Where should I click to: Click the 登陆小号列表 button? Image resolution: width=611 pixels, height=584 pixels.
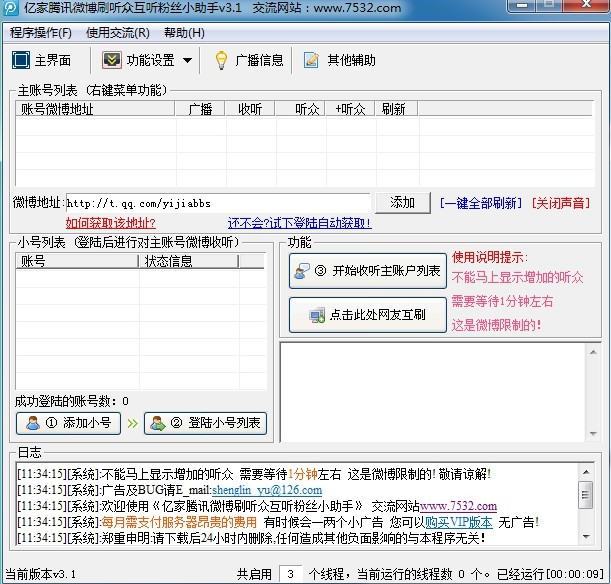(205, 423)
